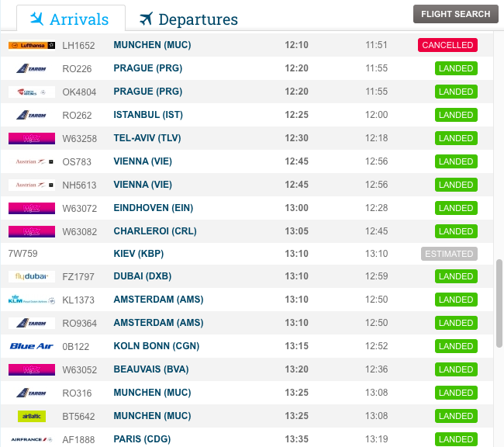Click the Wizz Air logo for the Tel-Aviv flight
504x447 pixels.
(32, 138)
